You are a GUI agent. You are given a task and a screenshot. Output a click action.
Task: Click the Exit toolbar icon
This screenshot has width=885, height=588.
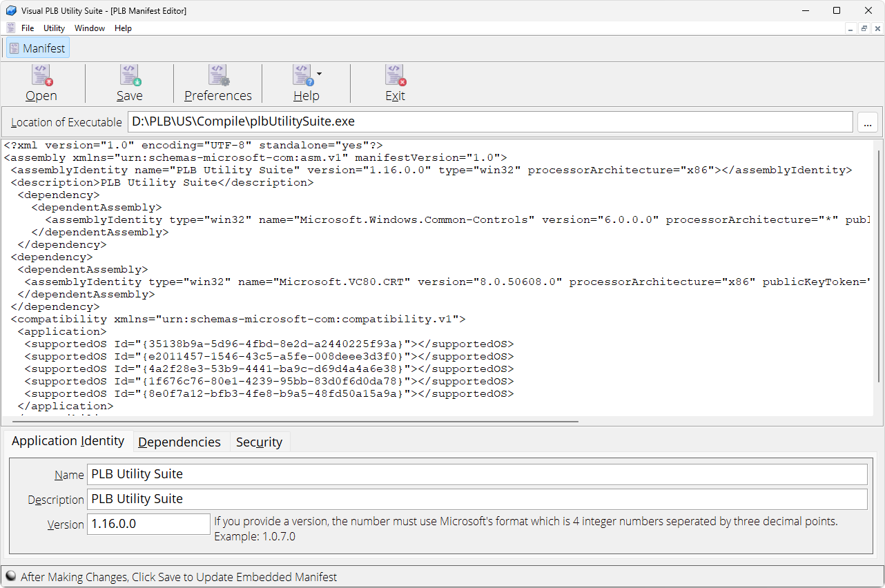(395, 75)
